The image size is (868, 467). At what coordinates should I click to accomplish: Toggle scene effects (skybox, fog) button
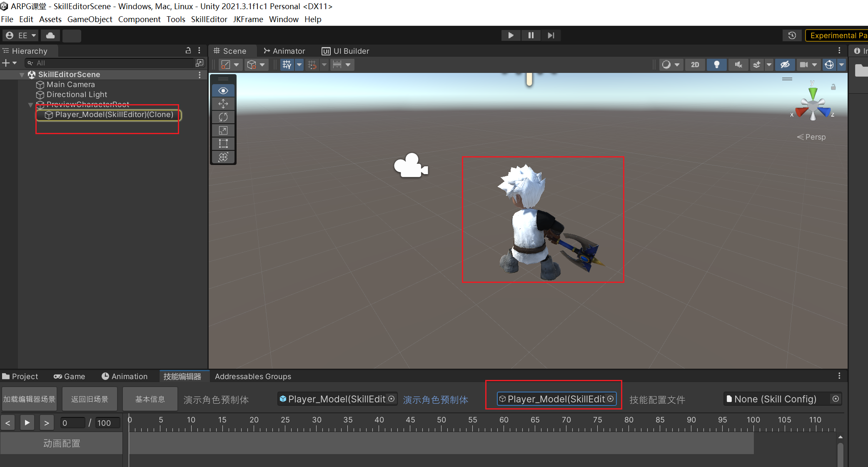(x=757, y=65)
